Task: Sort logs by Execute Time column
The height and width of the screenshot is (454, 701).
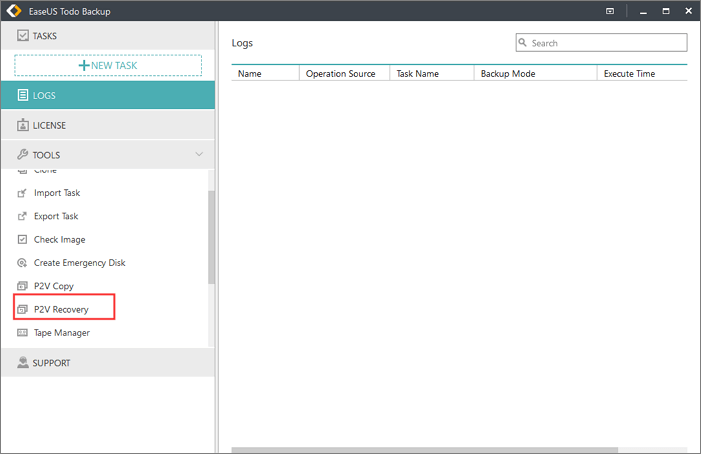Action: (629, 74)
